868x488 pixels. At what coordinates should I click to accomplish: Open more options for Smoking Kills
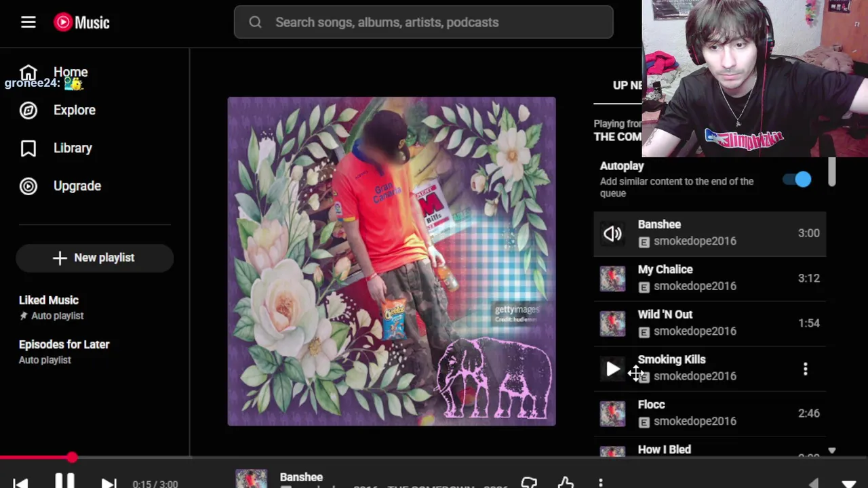[805, 369]
